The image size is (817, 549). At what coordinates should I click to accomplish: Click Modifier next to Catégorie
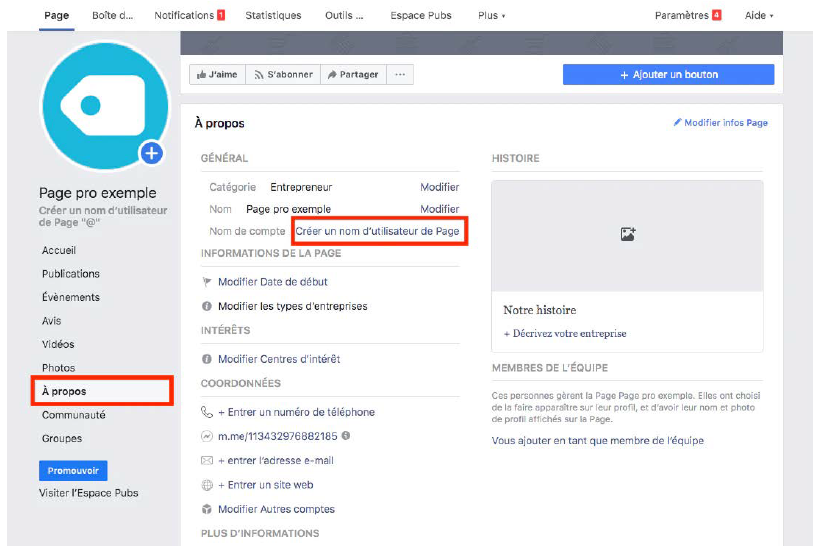click(439, 187)
